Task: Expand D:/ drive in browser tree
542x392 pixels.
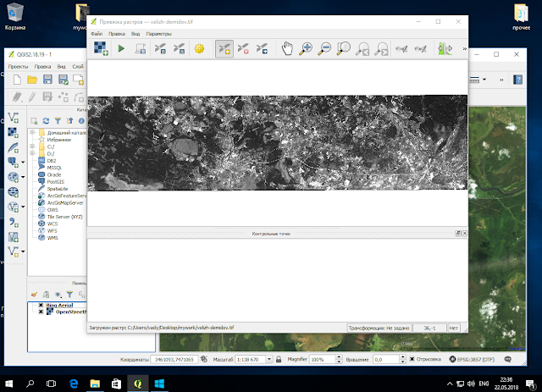Action: pos(32,153)
